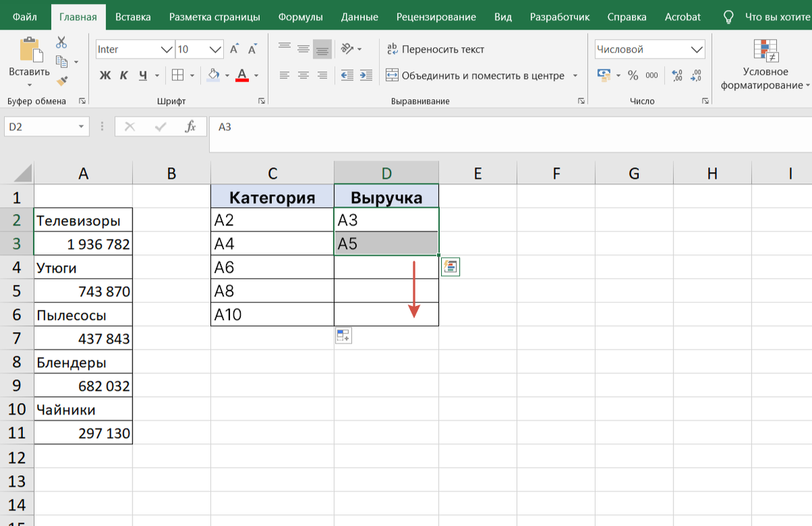Click the accounting currency format icon
Image resolution: width=812 pixels, height=526 pixels.
tap(604, 75)
